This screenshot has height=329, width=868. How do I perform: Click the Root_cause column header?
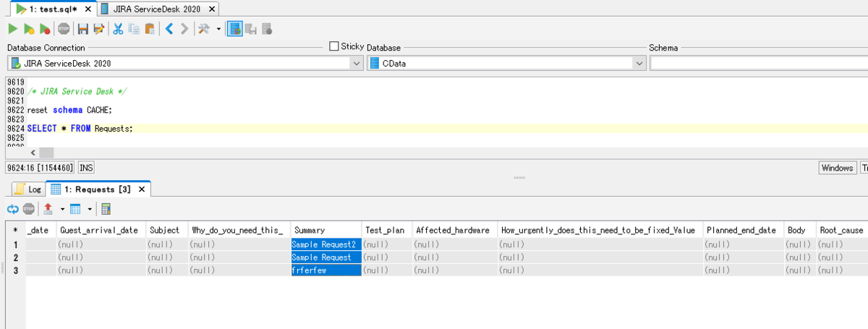(841, 230)
